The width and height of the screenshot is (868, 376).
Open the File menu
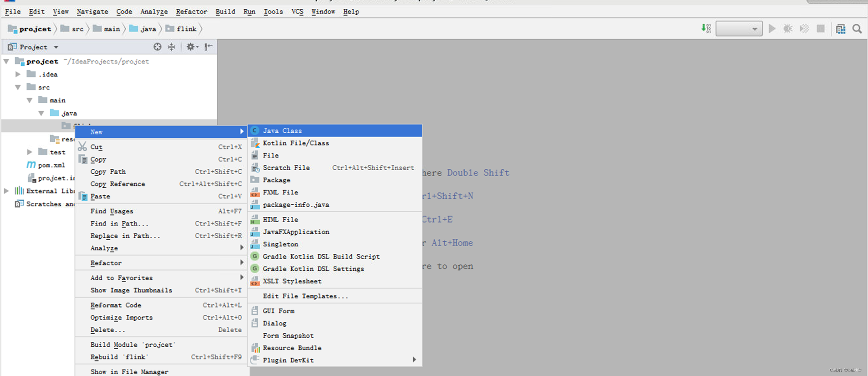[x=13, y=12]
